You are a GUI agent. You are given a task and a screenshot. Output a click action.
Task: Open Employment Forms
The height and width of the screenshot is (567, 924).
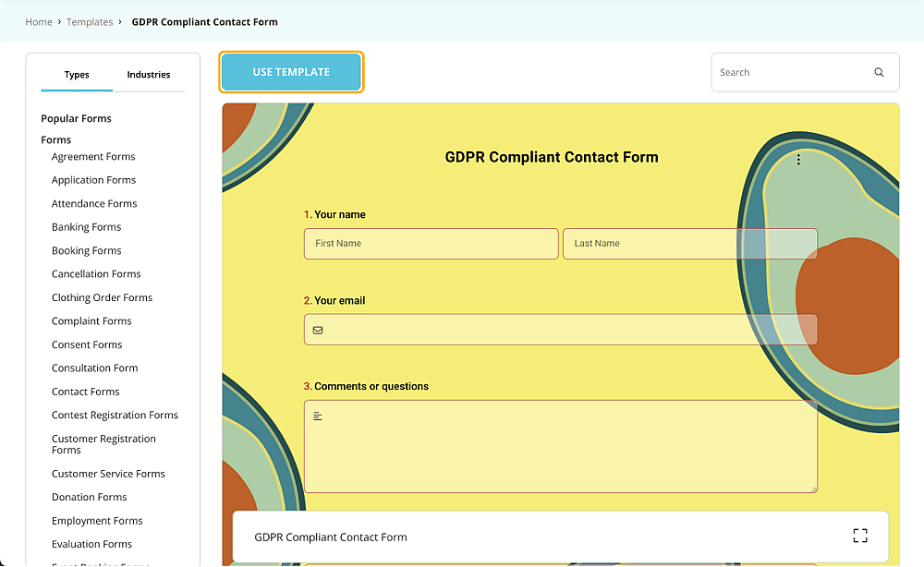coord(97,521)
